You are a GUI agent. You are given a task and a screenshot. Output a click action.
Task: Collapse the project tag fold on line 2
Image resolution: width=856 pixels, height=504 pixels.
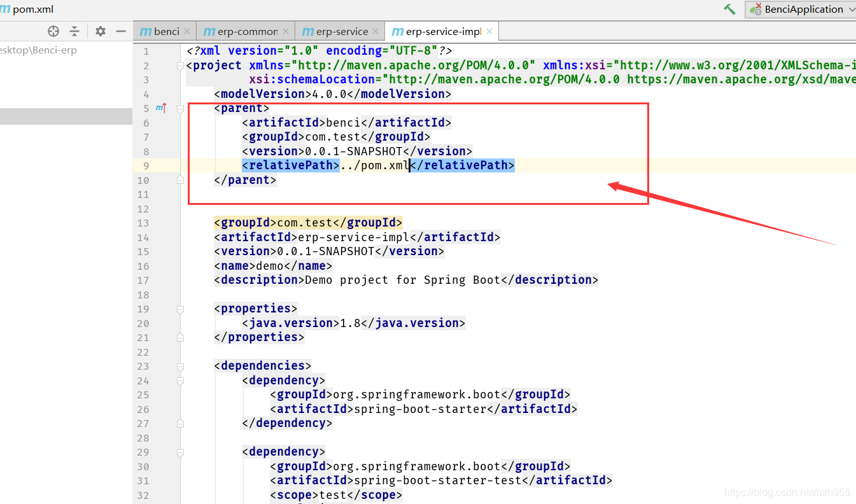point(180,66)
